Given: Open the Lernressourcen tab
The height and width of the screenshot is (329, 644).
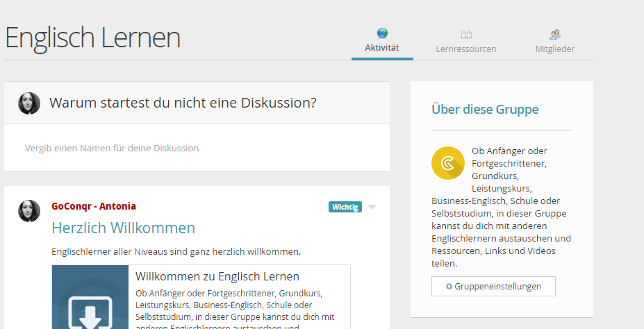Looking at the screenshot, I should click(466, 49).
